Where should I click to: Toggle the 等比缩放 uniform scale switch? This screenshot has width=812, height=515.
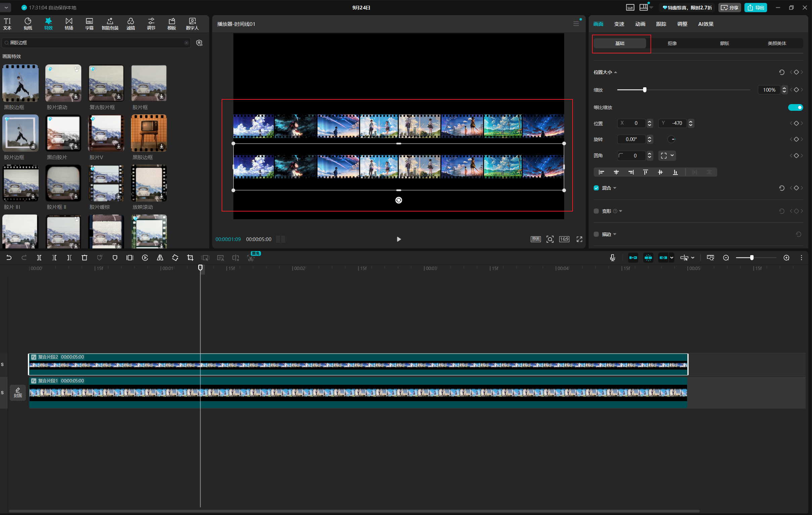tap(796, 107)
